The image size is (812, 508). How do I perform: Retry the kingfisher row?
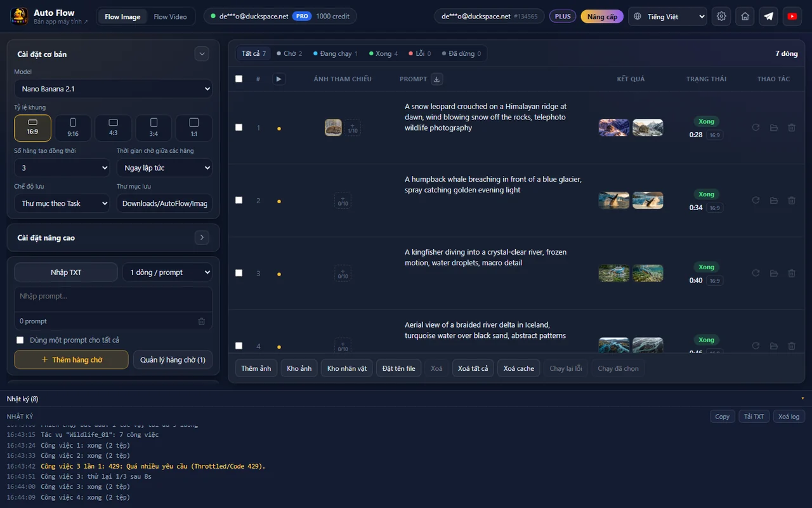click(x=756, y=273)
